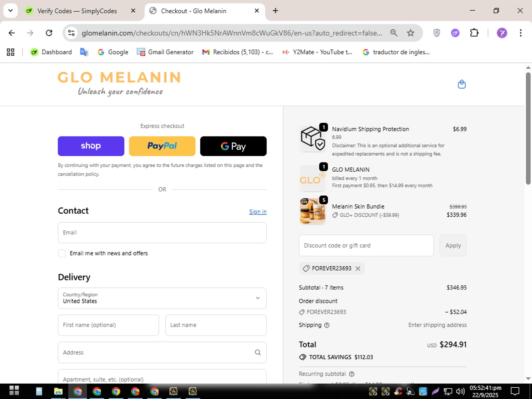Open the Chrome three-dot menu
Image resolution: width=532 pixels, height=399 pixels.
(x=520, y=33)
